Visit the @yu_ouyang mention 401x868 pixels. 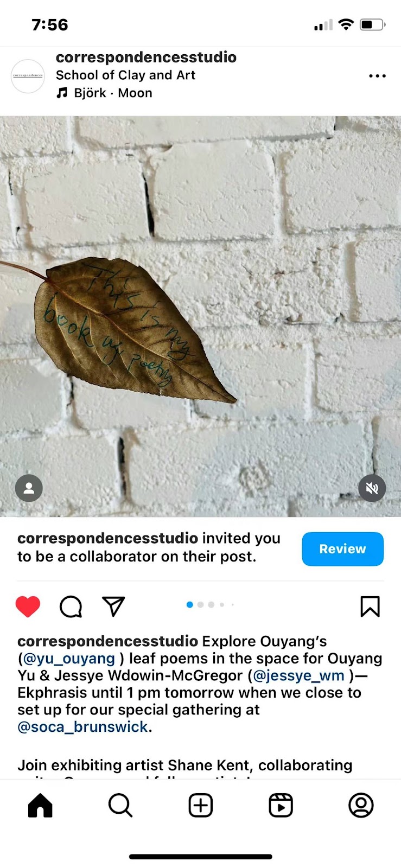(x=68, y=659)
